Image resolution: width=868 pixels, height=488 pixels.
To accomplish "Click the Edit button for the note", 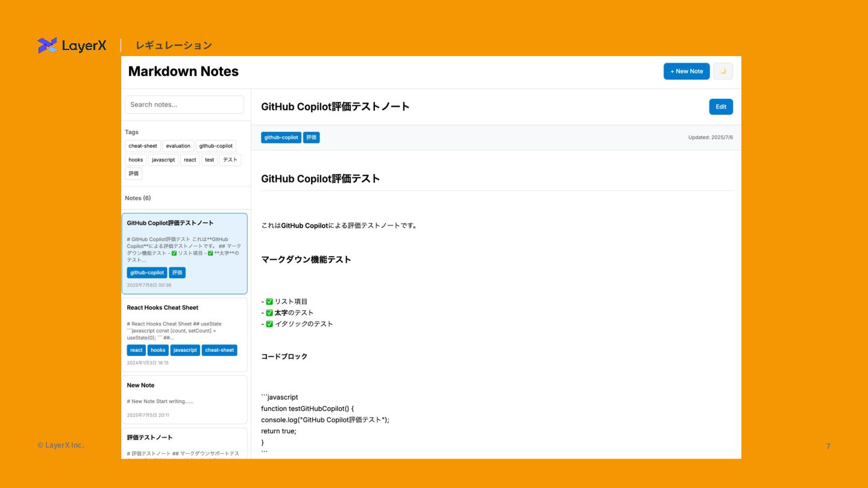I will tap(721, 107).
